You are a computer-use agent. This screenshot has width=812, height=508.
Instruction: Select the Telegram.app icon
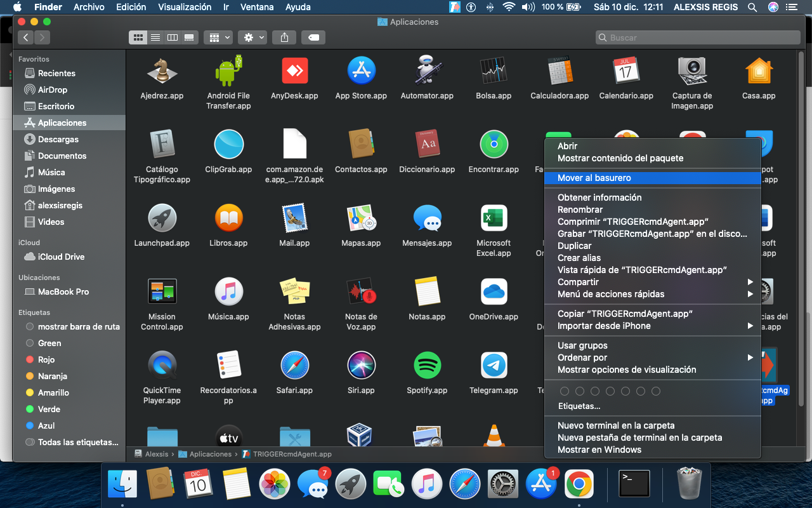click(x=494, y=365)
